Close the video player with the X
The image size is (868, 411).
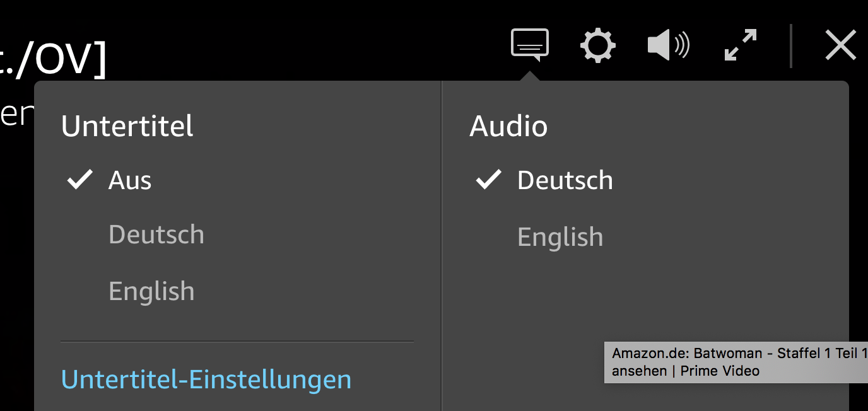point(841,46)
